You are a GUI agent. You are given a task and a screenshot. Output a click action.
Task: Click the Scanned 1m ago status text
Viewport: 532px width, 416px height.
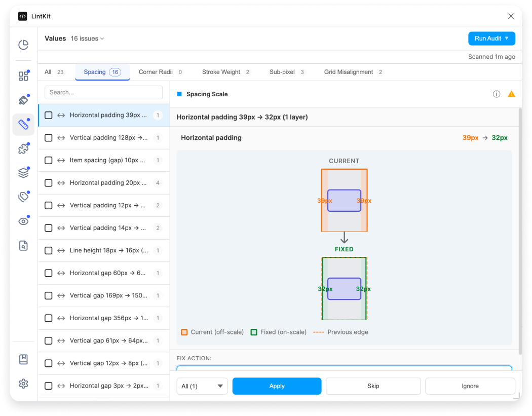click(491, 57)
